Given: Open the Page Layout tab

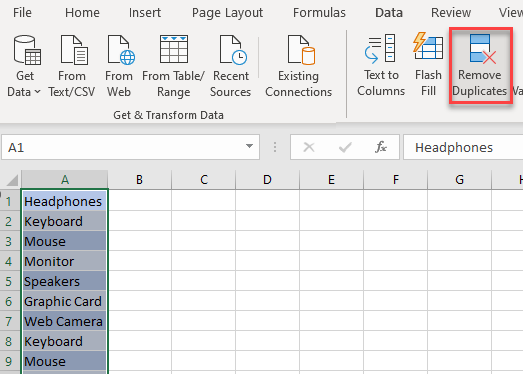Looking at the screenshot, I should point(227,13).
